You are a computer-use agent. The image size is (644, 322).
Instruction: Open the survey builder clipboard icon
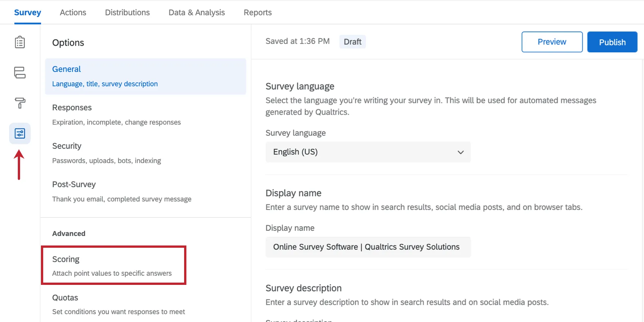[x=20, y=42]
